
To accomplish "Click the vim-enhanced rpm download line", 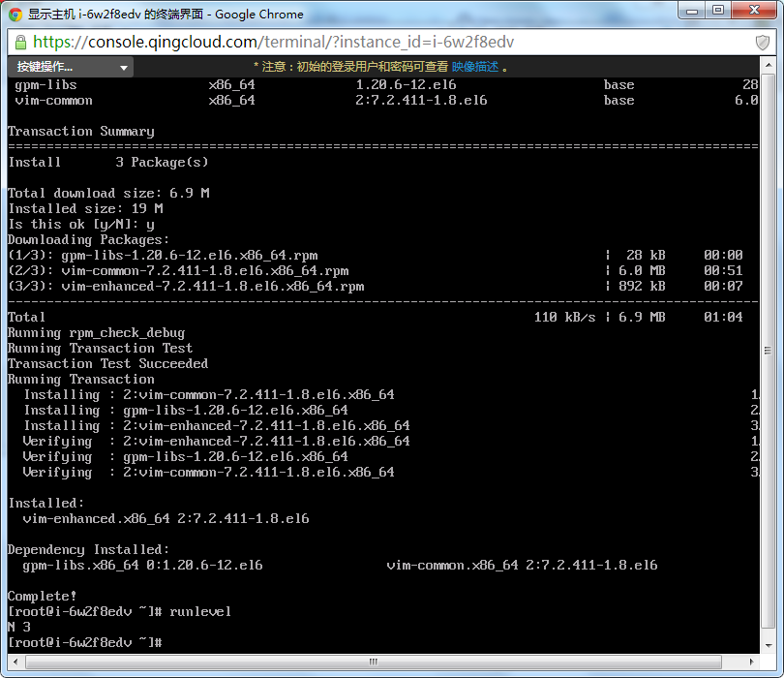I will (x=375, y=286).
